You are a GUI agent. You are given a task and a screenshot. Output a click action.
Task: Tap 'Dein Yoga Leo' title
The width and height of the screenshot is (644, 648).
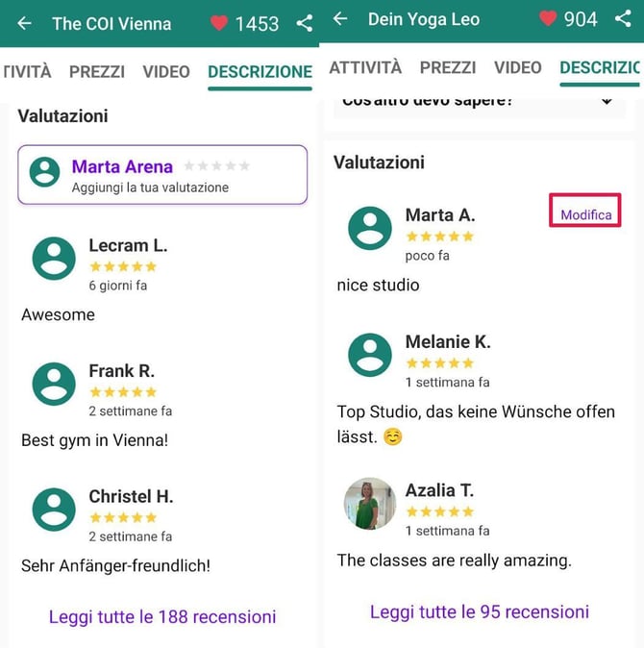point(424,19)
